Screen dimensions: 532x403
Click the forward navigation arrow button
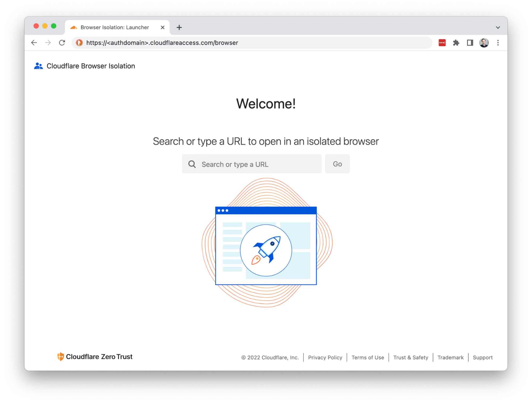47,42
